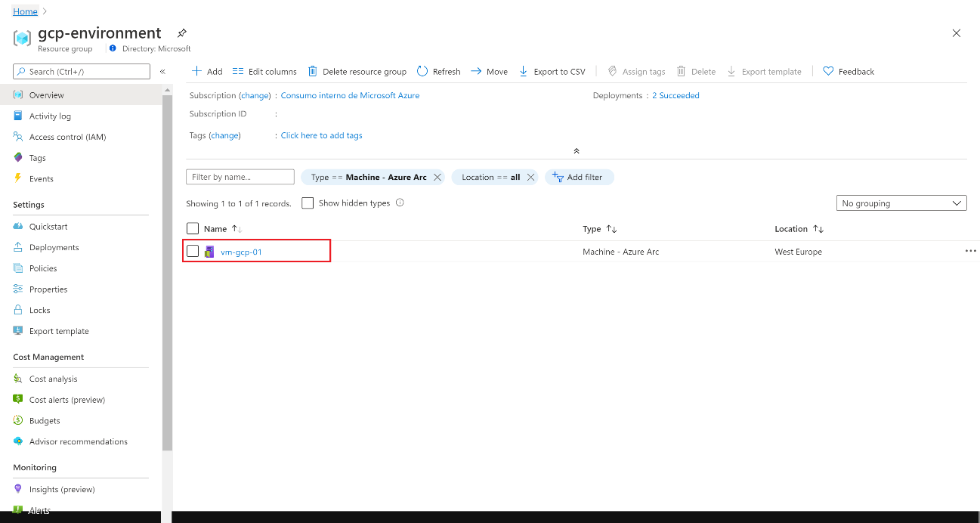Viewport: 980px width, 523px height.
Task: Enable the Show hidden types checkbox
Action: point(308,203)
